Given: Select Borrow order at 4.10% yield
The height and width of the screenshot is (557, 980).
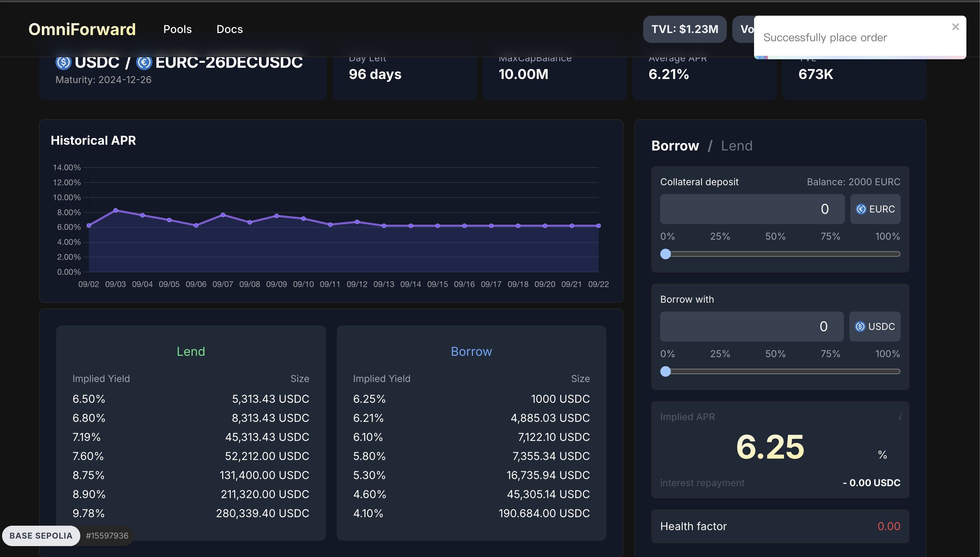Looking at the screenshot, I should point(471,513).
